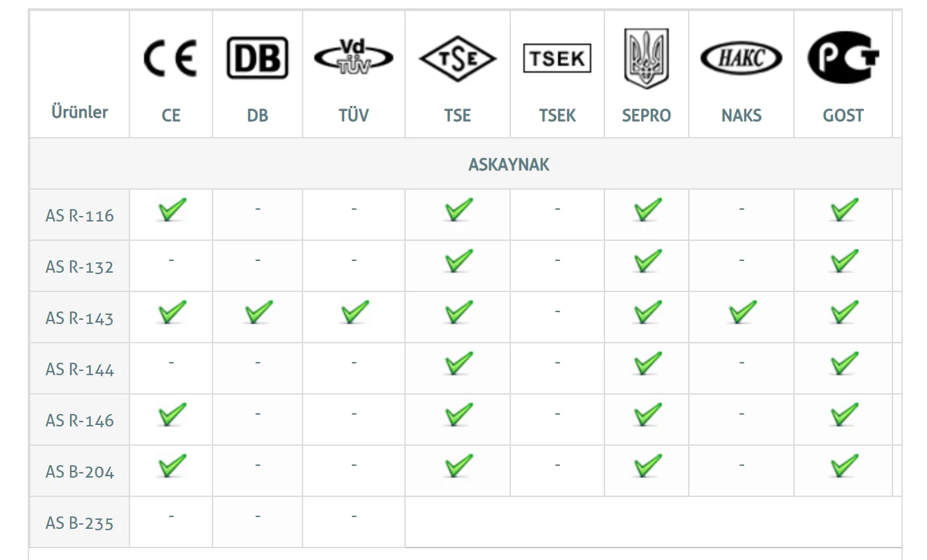Click the TSE diamond logo
The image size is (927, 560).
tap(458, 59)
